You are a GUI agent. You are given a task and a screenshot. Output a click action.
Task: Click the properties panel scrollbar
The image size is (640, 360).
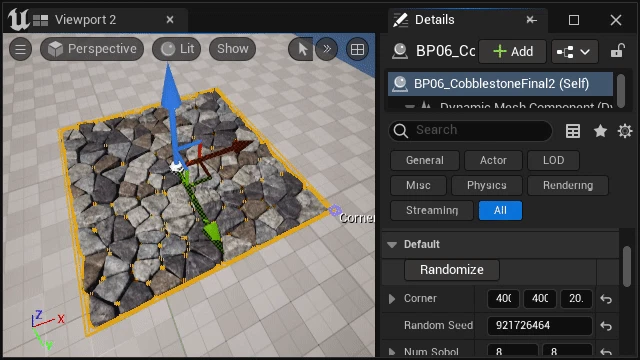click(627, 266)
